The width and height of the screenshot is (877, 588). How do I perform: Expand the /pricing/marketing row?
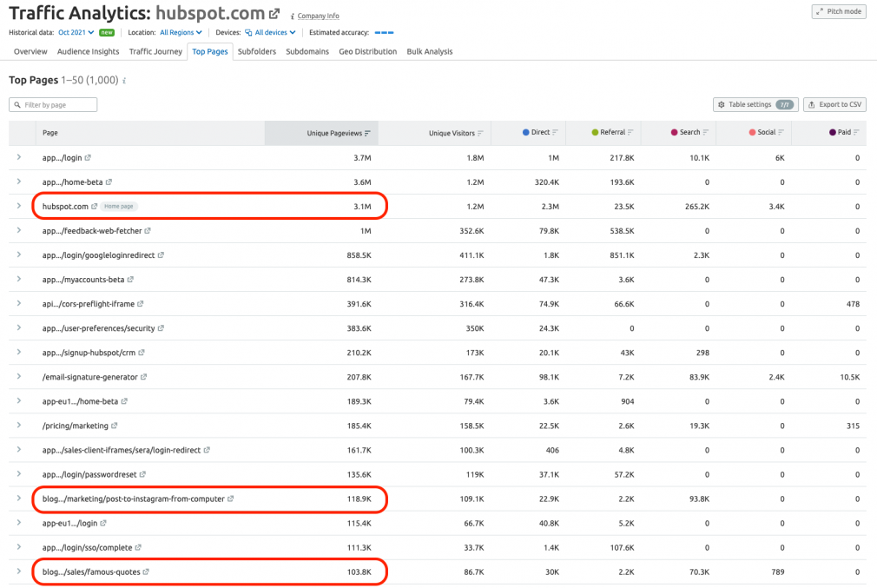19,426
